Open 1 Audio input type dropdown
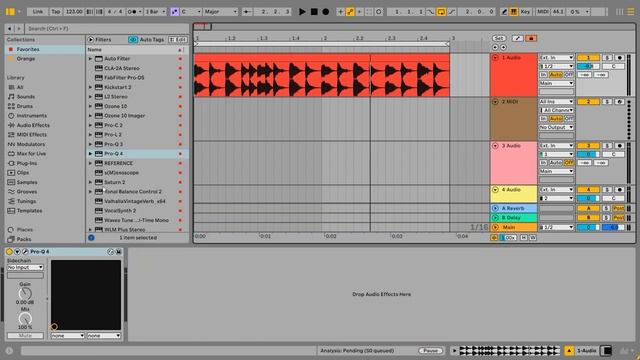640x360 pixels. coord(556,58)
